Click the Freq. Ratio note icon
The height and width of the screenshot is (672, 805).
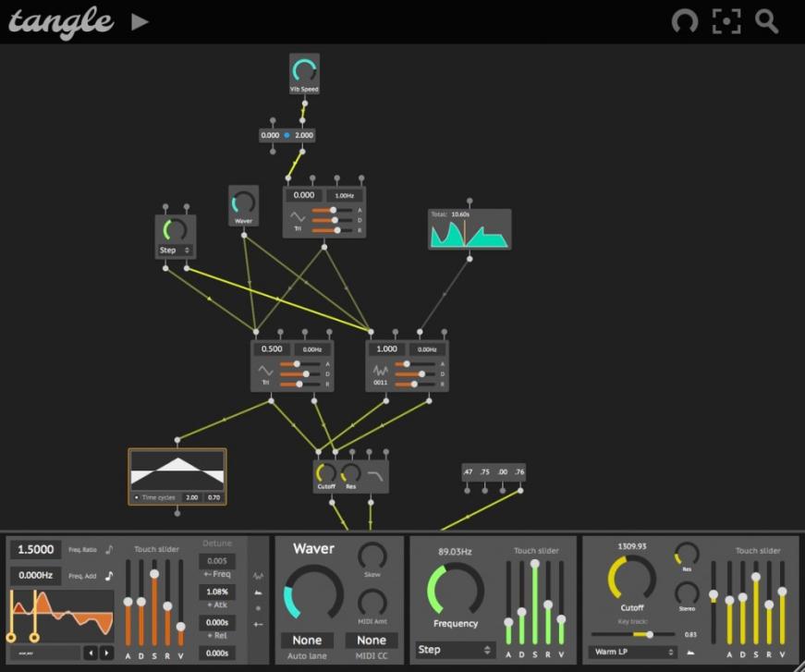108,550
